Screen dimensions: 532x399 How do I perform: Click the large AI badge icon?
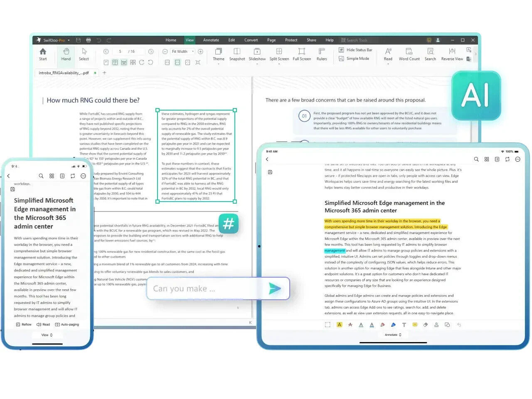click(x=476, y=96)
